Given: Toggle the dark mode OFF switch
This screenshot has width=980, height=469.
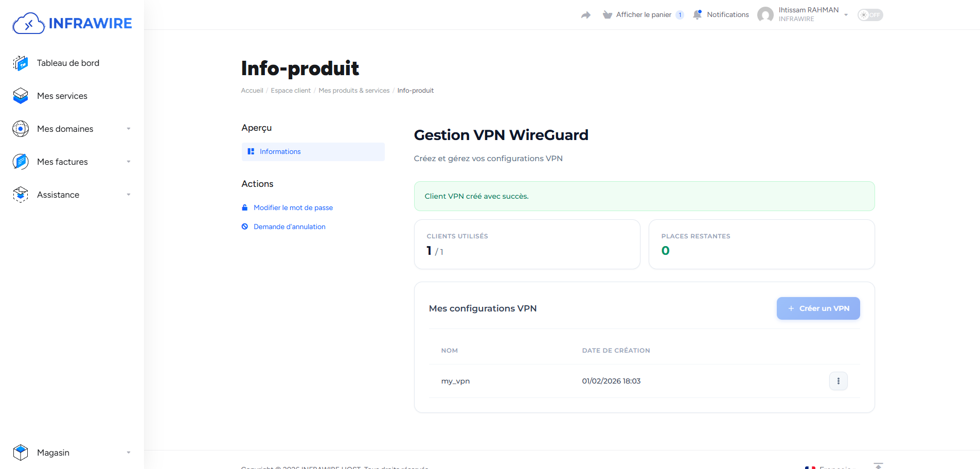Looking at the screenshot, I should [870, 14].
